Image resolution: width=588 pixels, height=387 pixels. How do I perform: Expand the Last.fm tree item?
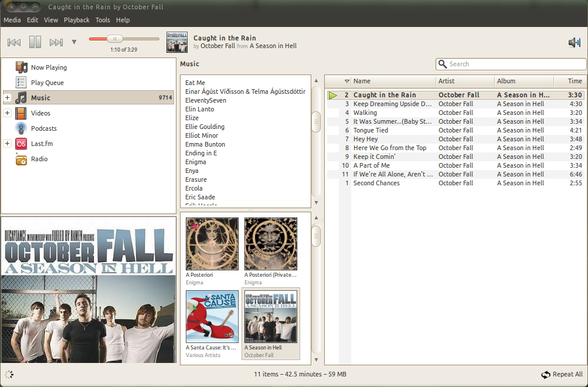click(7, 143)
